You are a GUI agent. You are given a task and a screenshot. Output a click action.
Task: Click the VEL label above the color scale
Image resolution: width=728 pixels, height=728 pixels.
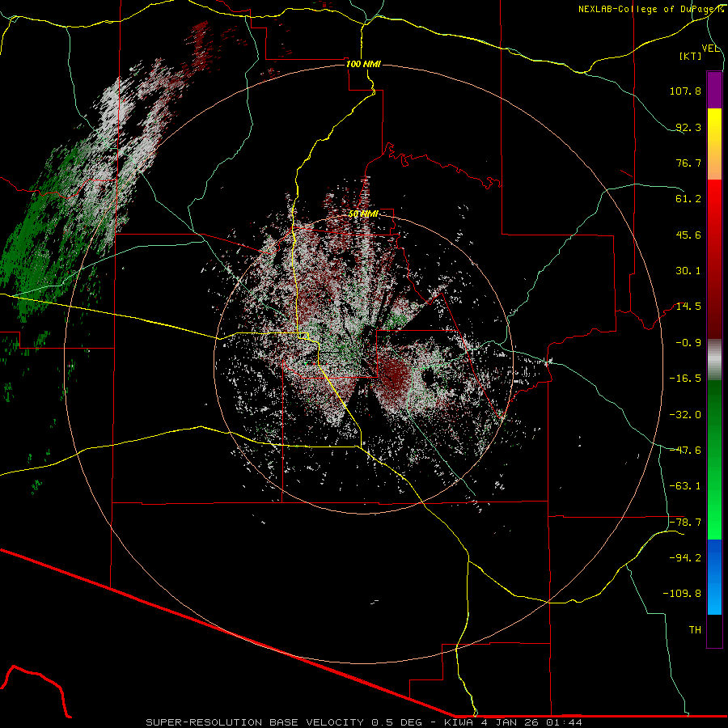[x=710, y=49]
